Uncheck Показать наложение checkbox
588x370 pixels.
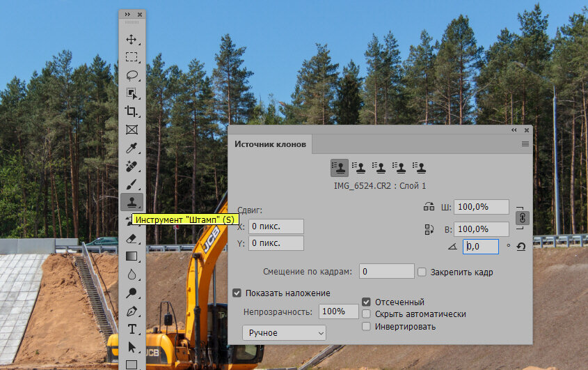click(x=237, y=293)
